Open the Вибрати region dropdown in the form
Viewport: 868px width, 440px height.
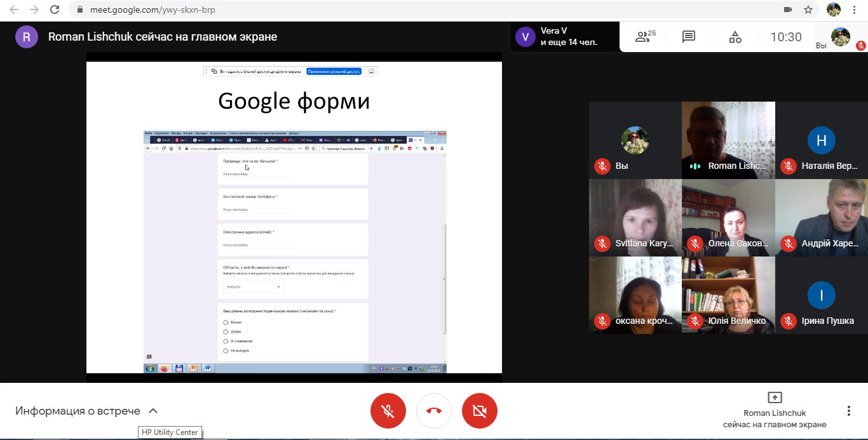point(253,287)
